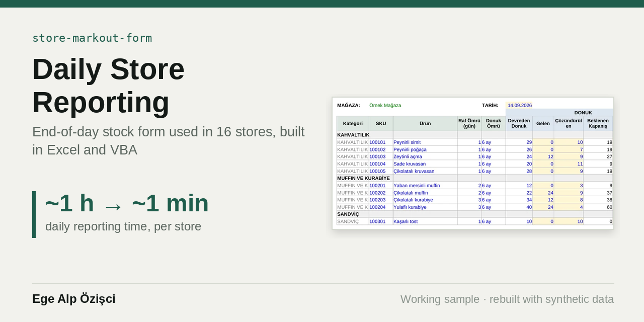This screenshot has width=644, height=322.
Task: Select Gelen input cell for Çikolatalı muffin
Action: click(543, 193)
